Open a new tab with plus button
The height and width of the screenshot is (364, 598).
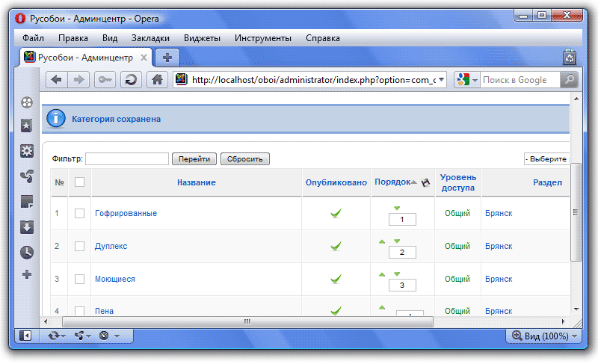point(167,57)
